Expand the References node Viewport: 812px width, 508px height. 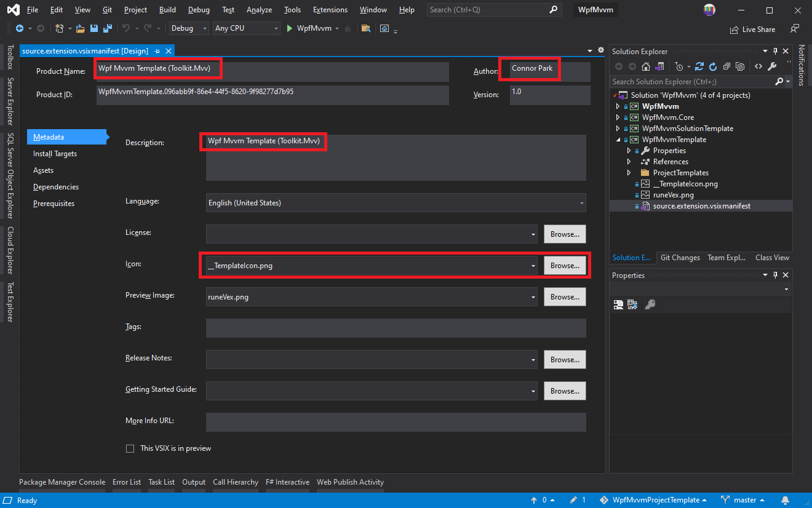point(629,162)
